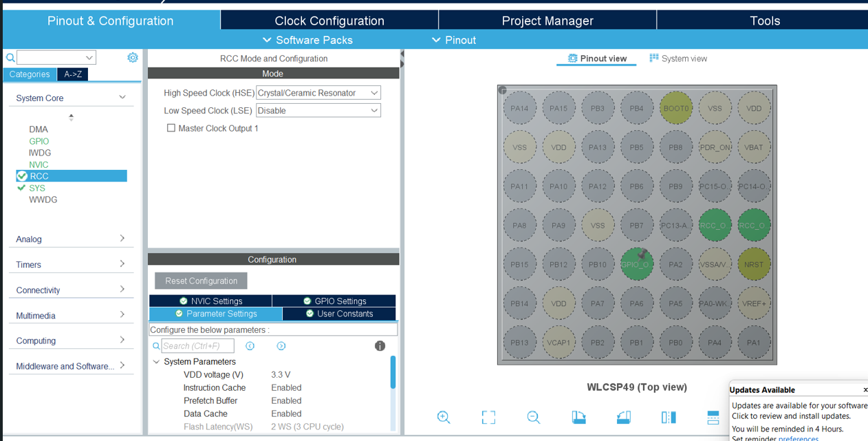Rotate the chip view counter-clockwise
868x441 pixels.
pyautogui.click(x=623, y=417)
